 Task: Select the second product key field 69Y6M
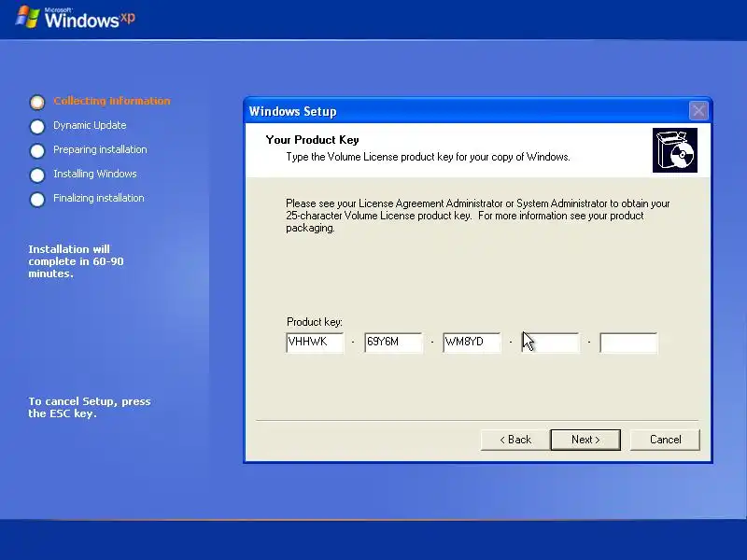pyautogui.click(x=393, y=343)
